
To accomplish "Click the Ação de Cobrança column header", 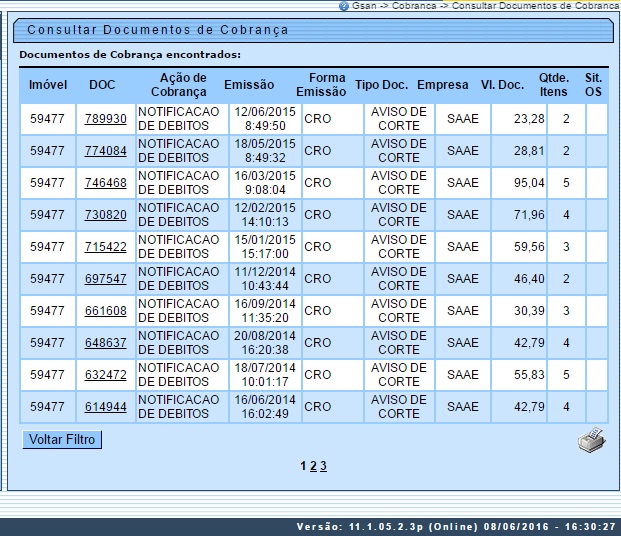I will click(x=179, y=85).
